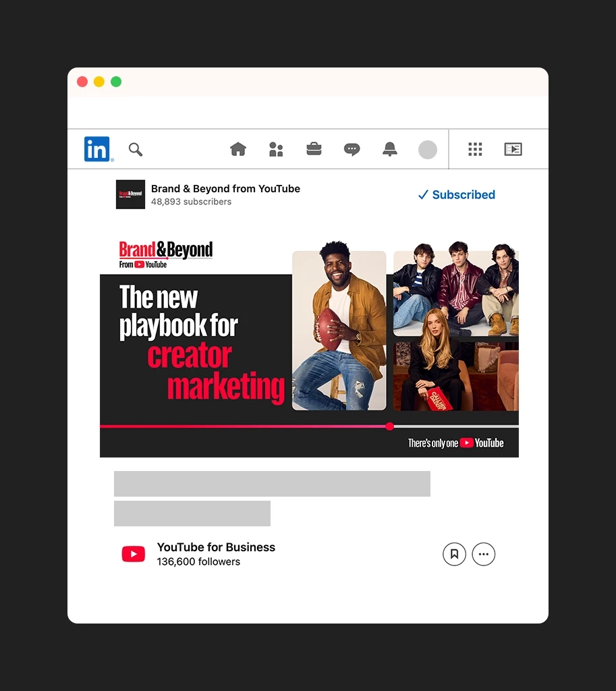Click the 48,893 subscribers count
Viewport: 616px width, 691px height.
[x=191, y=202]
